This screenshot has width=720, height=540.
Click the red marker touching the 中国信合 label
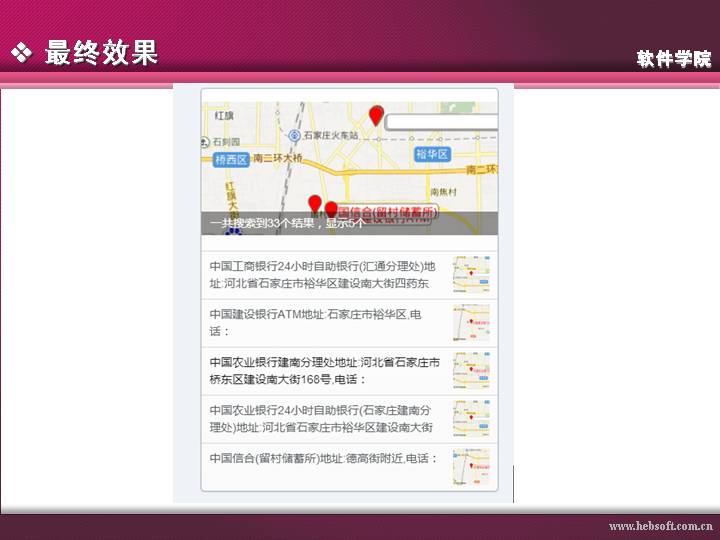click(x=331, y=210)
